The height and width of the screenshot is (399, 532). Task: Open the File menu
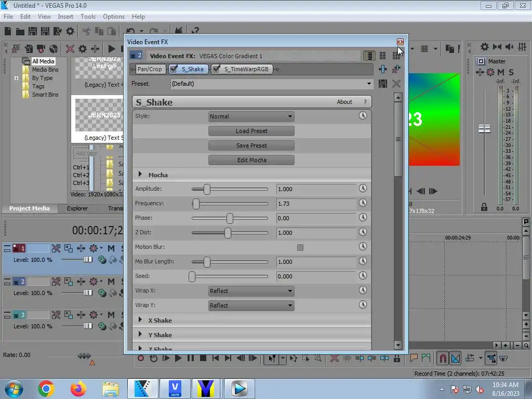(x=8, y=17)
